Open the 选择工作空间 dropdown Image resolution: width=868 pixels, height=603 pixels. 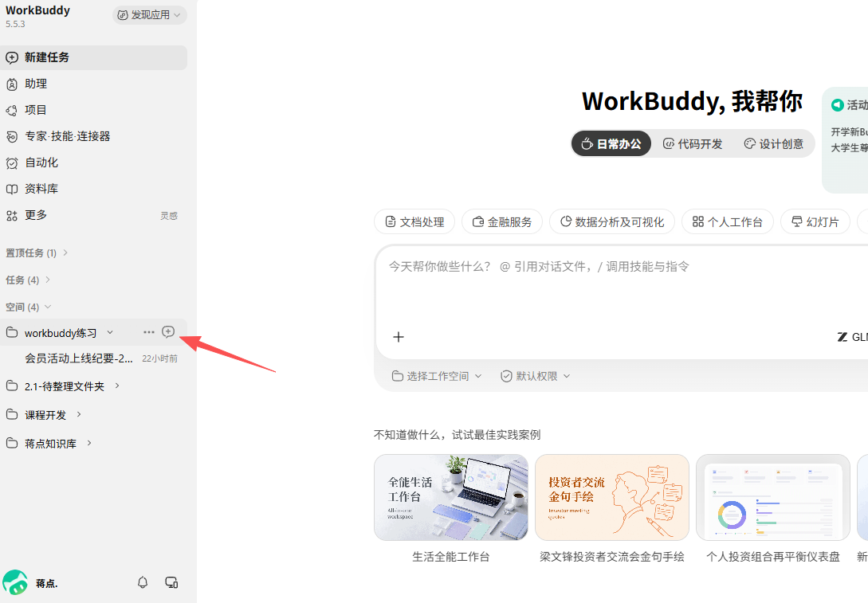(x=437, y=376)
